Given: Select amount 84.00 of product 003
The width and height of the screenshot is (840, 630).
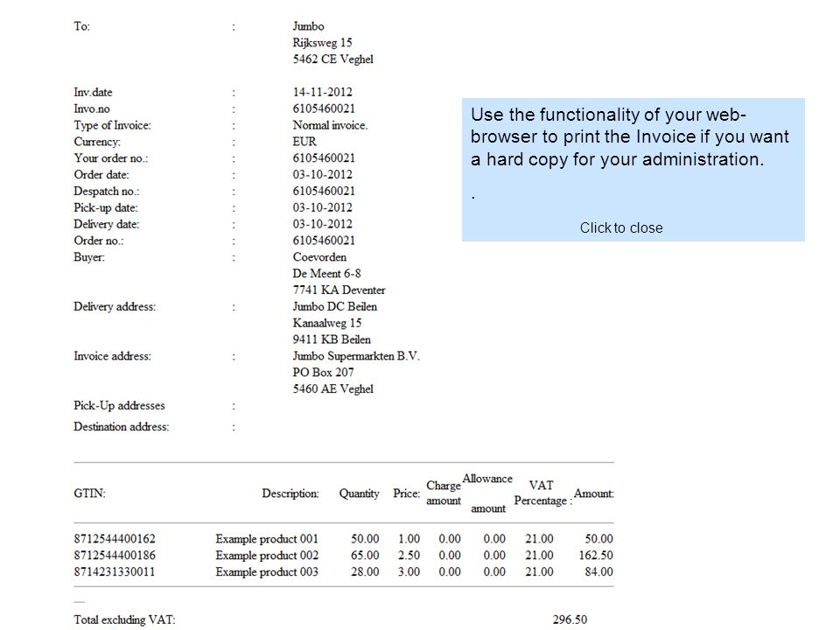Looking at the screenshot, I should coord(598,572).
